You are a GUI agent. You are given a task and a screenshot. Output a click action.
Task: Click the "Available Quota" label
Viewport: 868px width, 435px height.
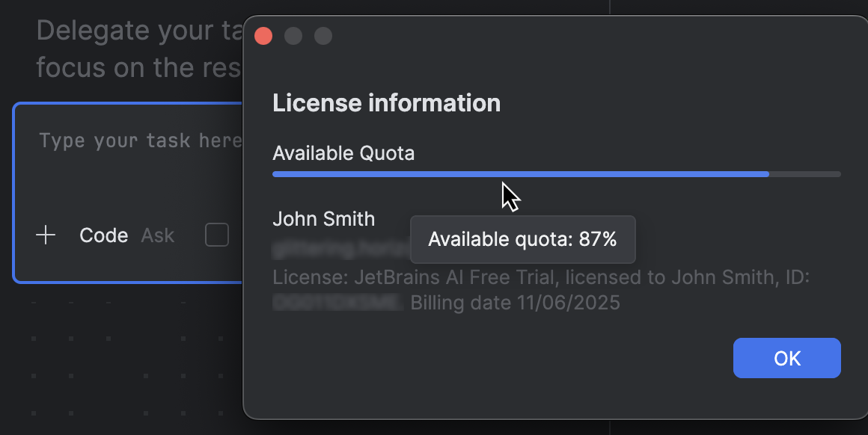pyautogui.click(x=343, y=153)
